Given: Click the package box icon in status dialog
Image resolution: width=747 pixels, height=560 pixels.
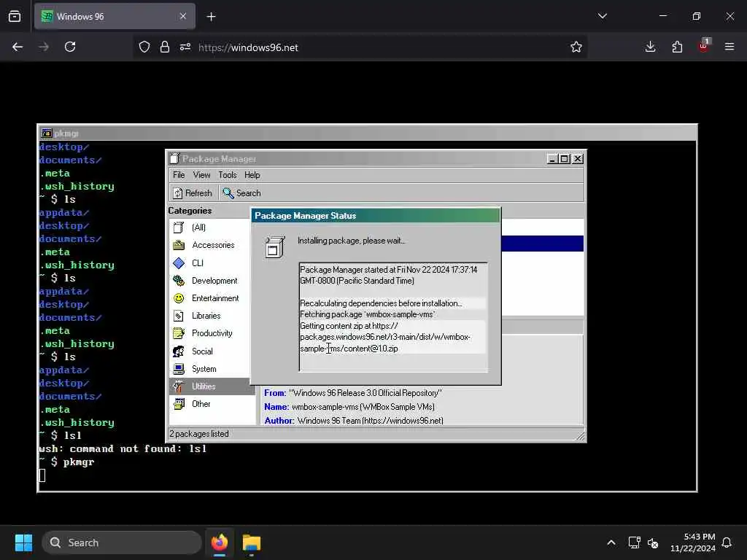Looking at the screenshot, I should click(275, 246).
